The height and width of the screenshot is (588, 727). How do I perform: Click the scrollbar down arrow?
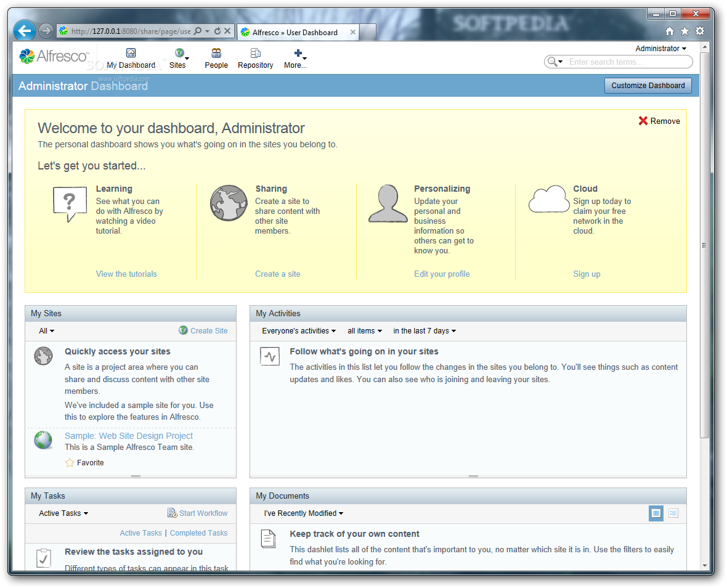[x=705, y=565]
